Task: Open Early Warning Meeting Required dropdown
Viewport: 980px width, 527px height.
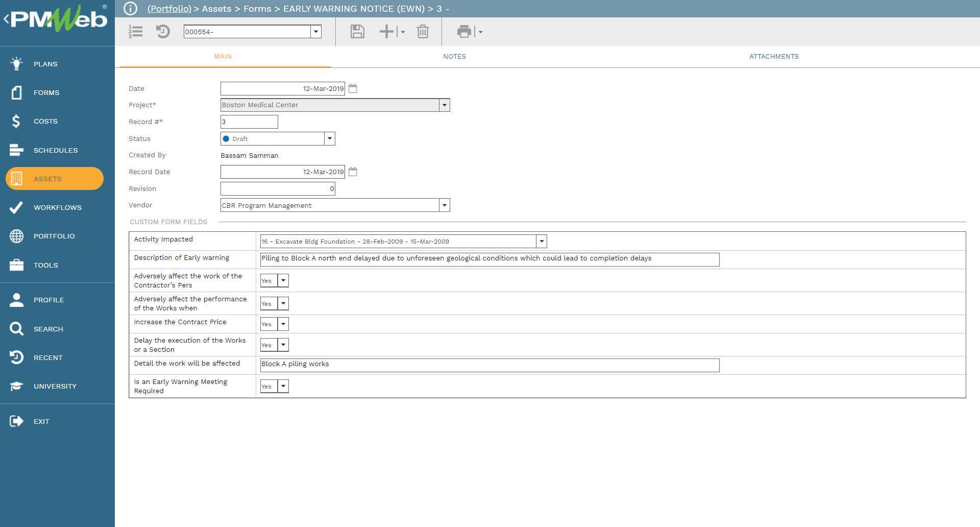Action: [x=283, y=387]
